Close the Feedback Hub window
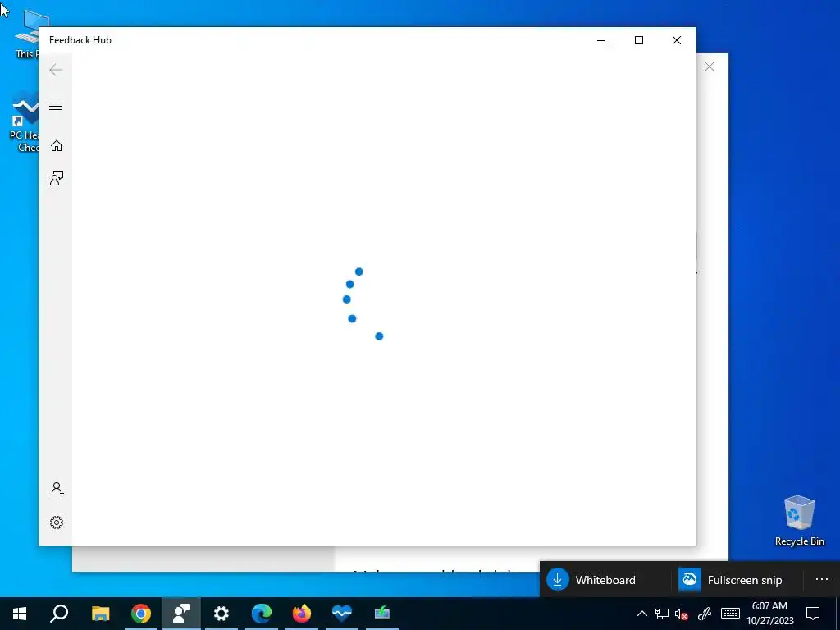This screenshot has width=840, height=630. click(x=677, y=40)
